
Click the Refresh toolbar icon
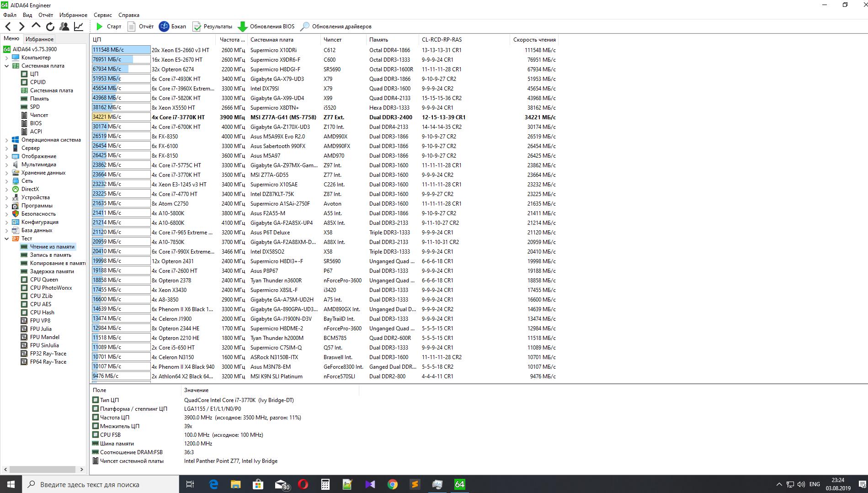tap(50, 27)
